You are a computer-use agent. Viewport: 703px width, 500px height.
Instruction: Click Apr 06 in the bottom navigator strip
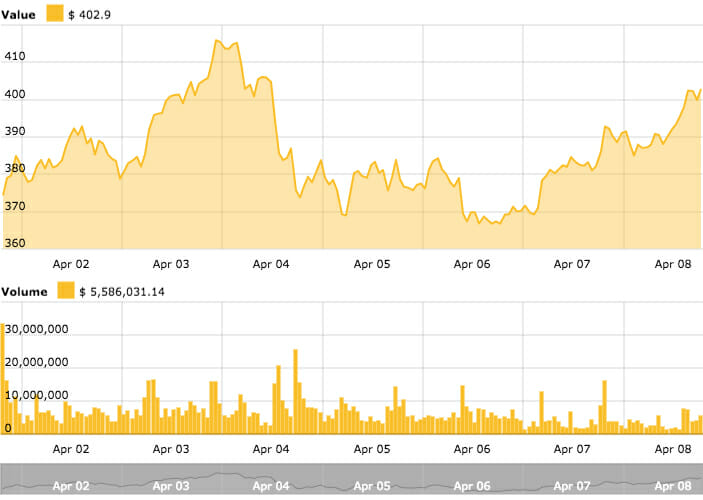(x=471, y=486)
